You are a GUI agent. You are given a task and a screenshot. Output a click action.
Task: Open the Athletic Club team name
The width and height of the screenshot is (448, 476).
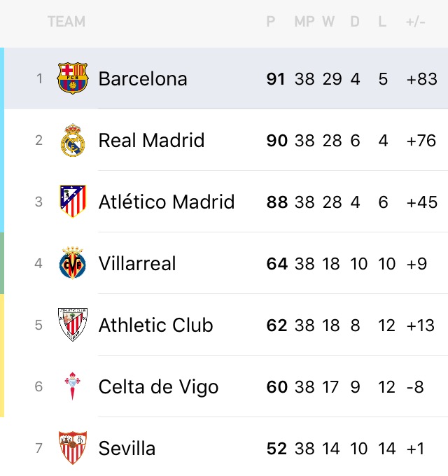[x=155, y=325]
